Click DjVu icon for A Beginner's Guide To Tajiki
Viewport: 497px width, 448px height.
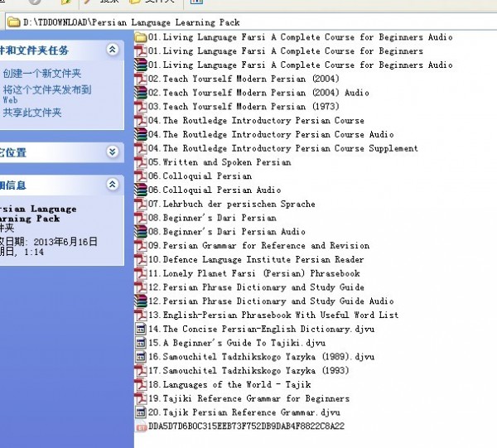pyautogui.click(x=141, y=343)
